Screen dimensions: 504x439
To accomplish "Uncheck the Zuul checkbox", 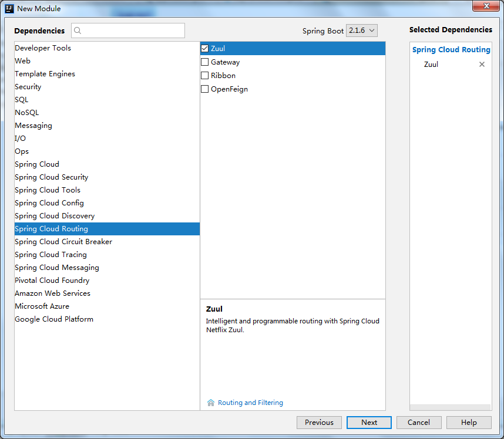I will 205,49.
